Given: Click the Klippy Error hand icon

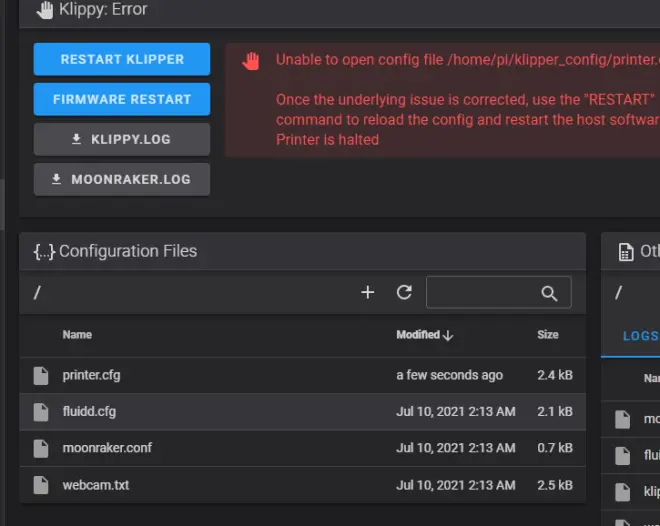Looking at the screenshot, I should pos(45,10).
